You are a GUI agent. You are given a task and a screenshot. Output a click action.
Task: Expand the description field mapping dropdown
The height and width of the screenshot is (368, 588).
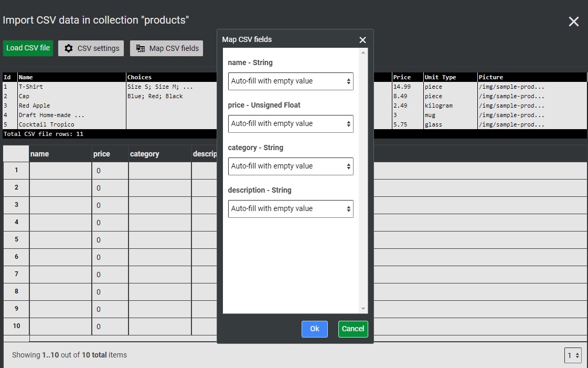click(x=291, y=209)
